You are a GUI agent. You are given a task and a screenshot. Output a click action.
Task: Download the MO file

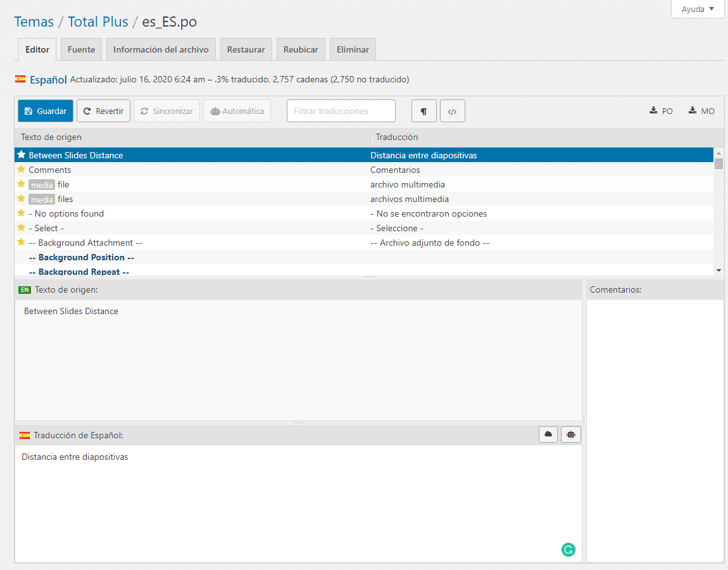click(701, 111)
